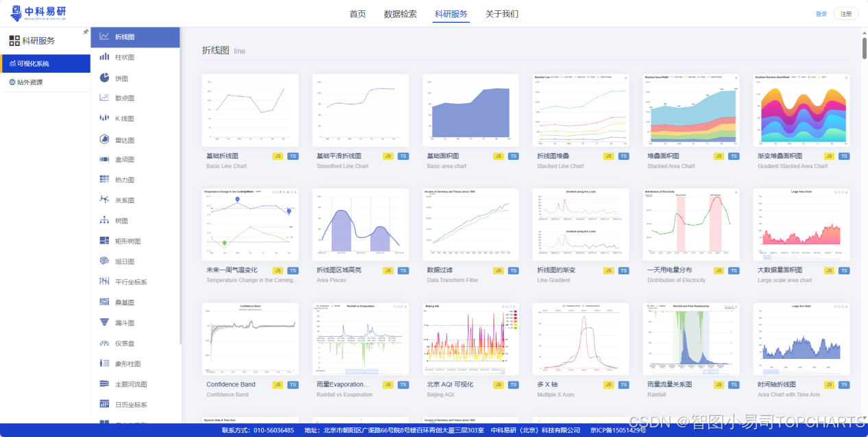Click JS button for 基础面积图
The image size is (868, 437).
pyautogui.click(x=498, y=156)
